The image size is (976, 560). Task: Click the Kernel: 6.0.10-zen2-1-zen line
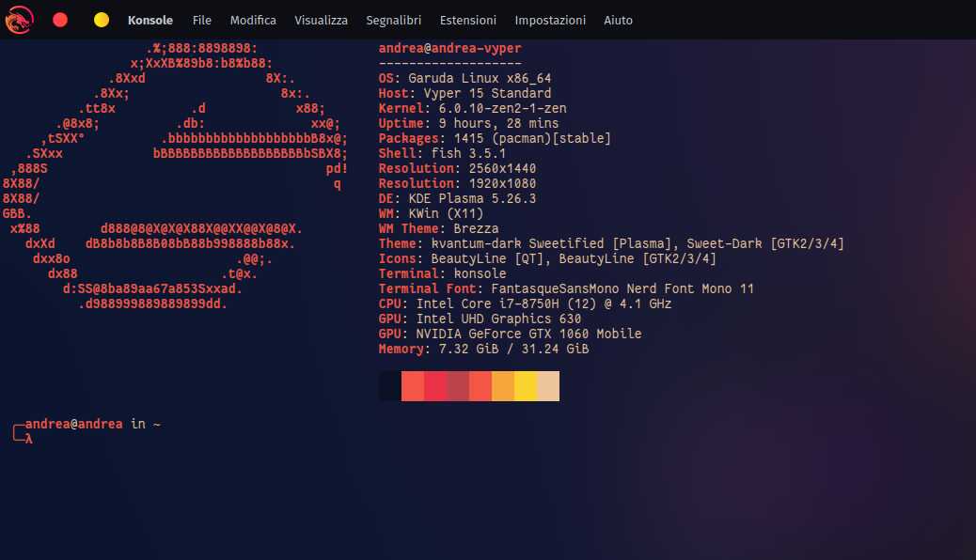click(x=472, y=108)
